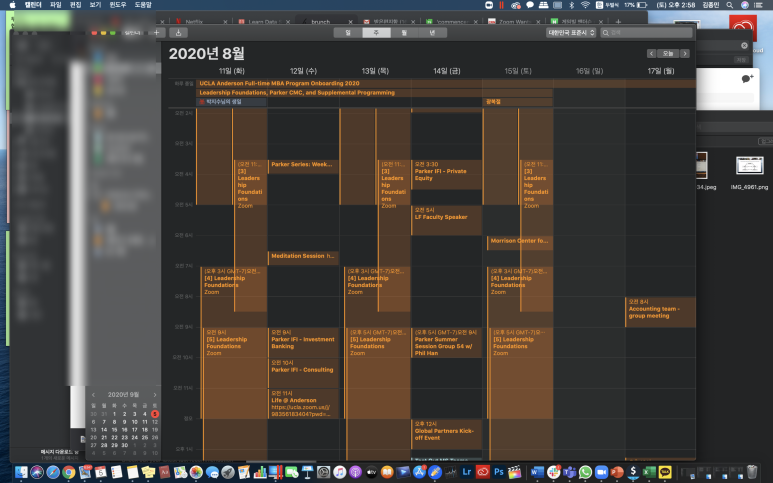Open KakaoTalk in the dock

[665, 472]
